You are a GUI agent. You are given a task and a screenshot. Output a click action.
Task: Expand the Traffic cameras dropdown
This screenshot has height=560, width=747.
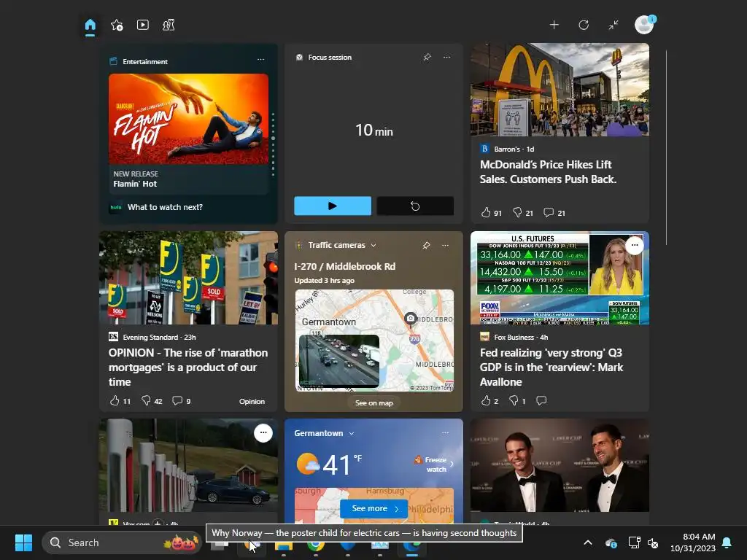(373, 245)
